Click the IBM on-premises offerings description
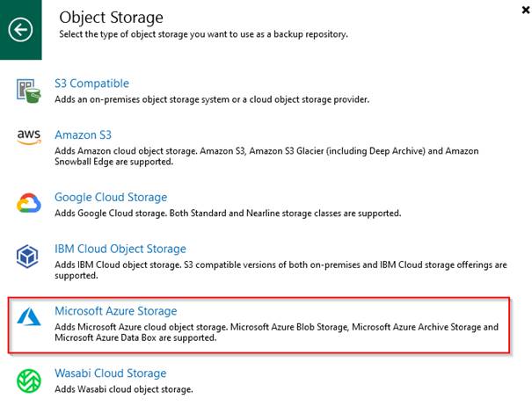532x406 pixels. 281,270
